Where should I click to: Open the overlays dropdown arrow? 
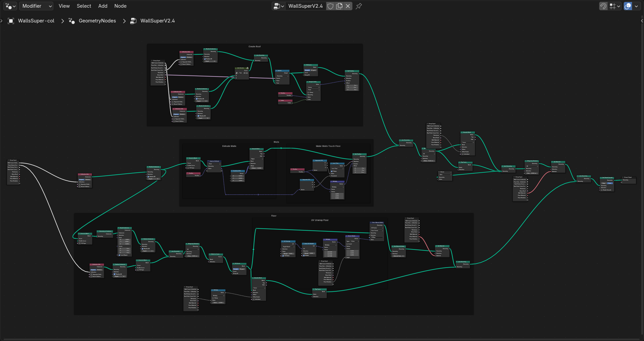(636, 6)
